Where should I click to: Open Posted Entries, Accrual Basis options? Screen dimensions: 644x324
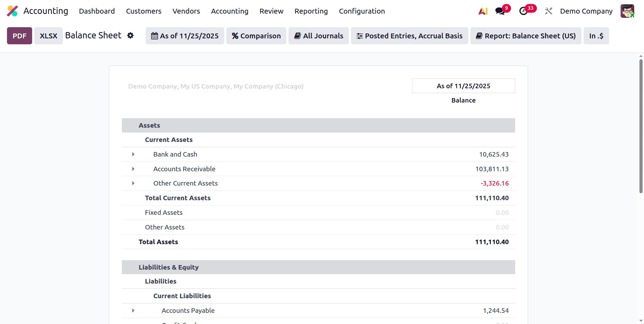409,36
